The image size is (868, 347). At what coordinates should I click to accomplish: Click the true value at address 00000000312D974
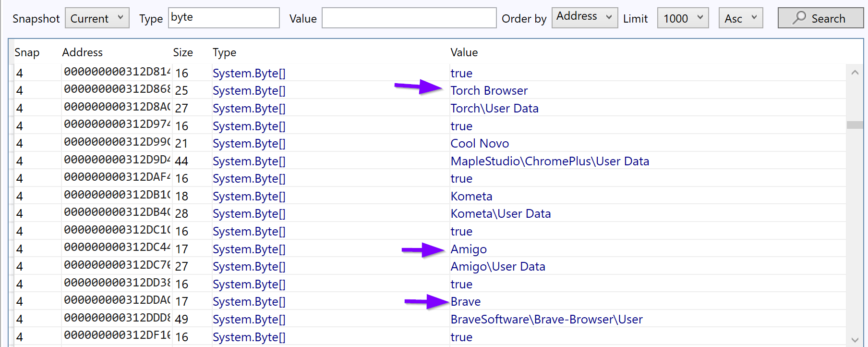[x=461, y=126]
